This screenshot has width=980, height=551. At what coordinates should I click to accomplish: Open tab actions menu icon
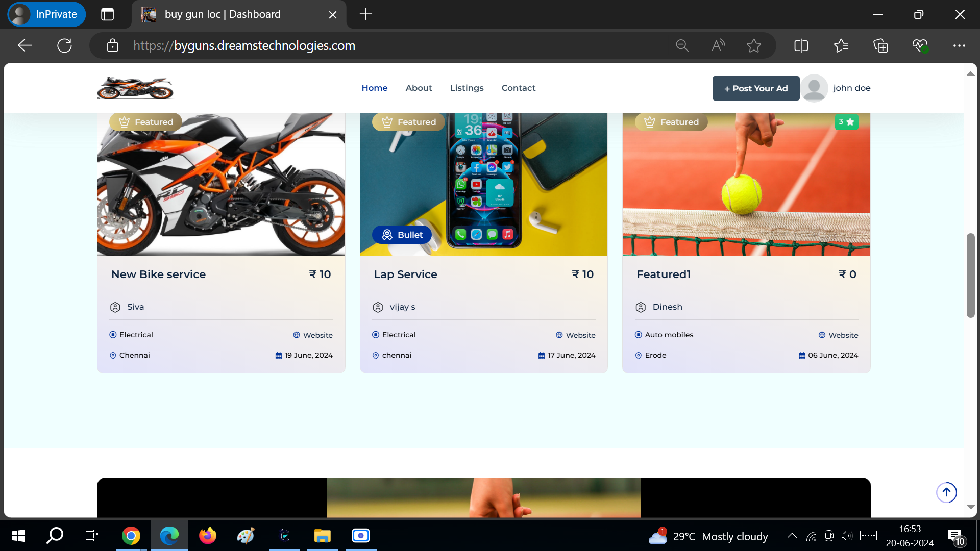pos(107,14)
